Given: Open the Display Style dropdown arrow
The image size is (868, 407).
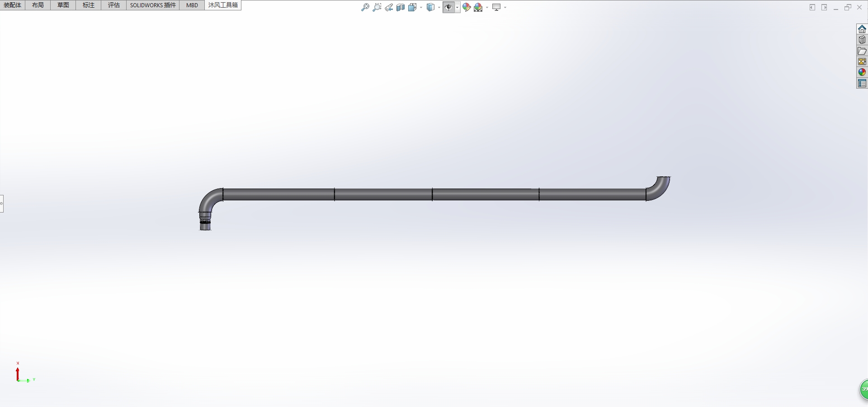Looking at the screenshot, I should pos(439,7).
